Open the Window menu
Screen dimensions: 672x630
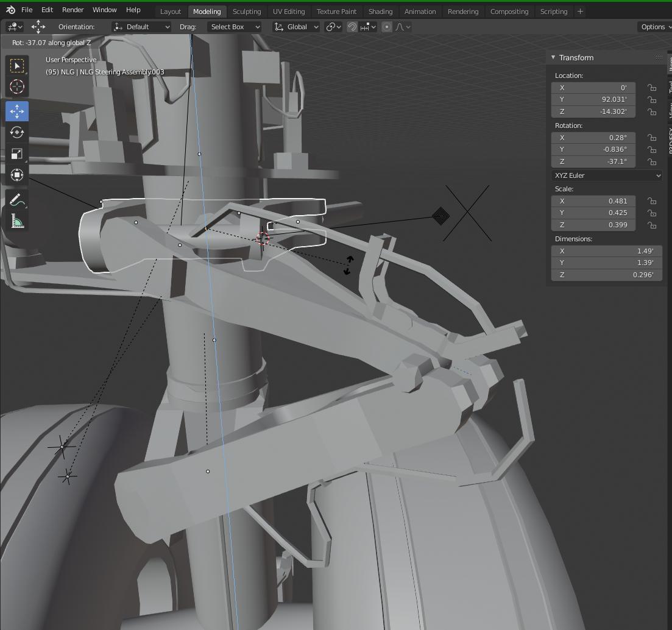pyautogui.click(x=105, y=10)
